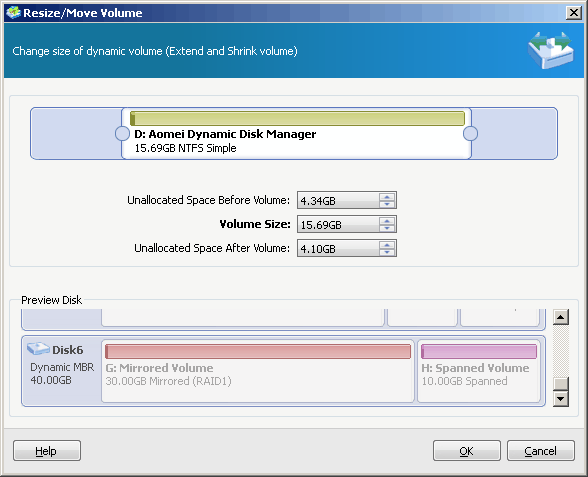Close the Resize/Move Volume dialog
This screenshot has width=588, height=477.
pyautogui.click(x=574, y=13)
